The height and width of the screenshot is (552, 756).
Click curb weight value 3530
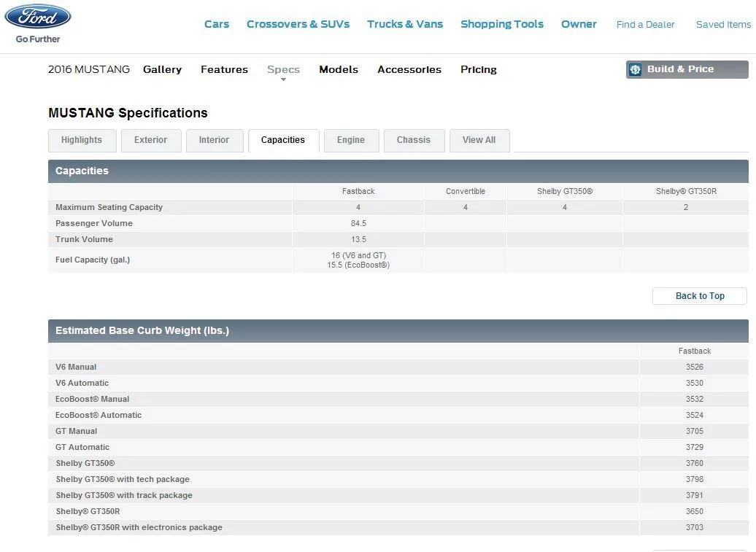pos(694,383)
